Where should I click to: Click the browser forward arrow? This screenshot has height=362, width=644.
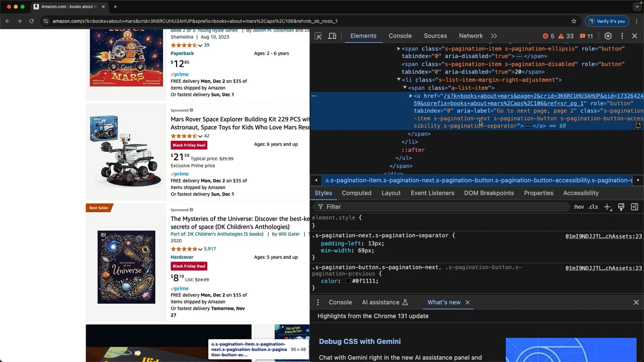click(19, 21)
